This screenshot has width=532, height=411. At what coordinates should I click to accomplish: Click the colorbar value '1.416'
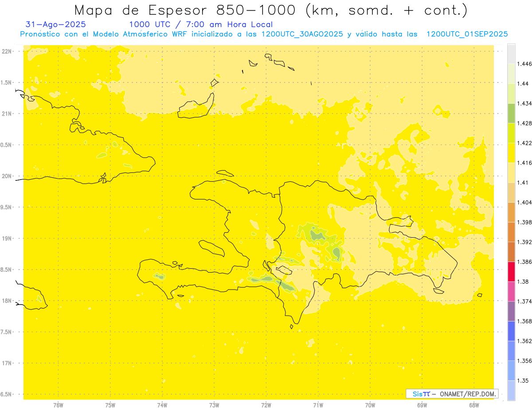pos(524,163)
